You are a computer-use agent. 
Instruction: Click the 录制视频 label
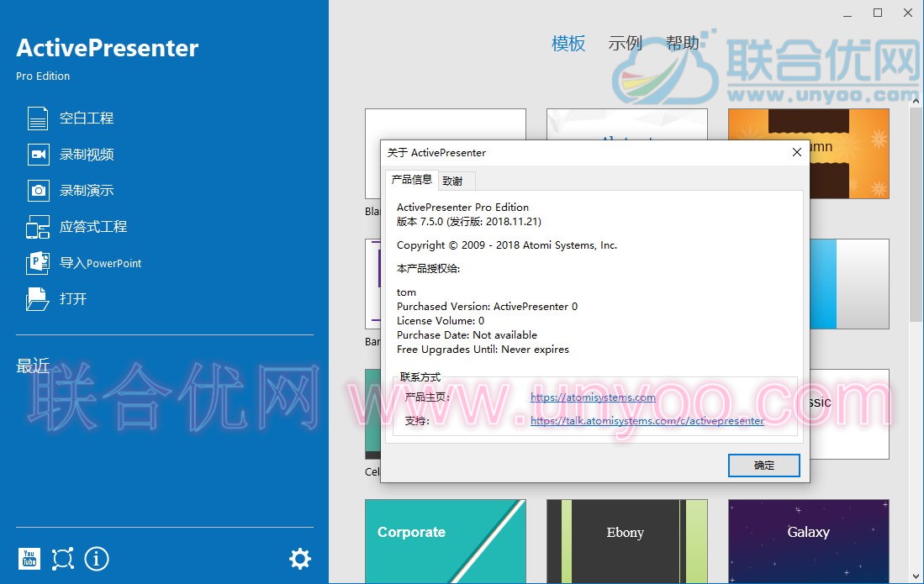87,155
